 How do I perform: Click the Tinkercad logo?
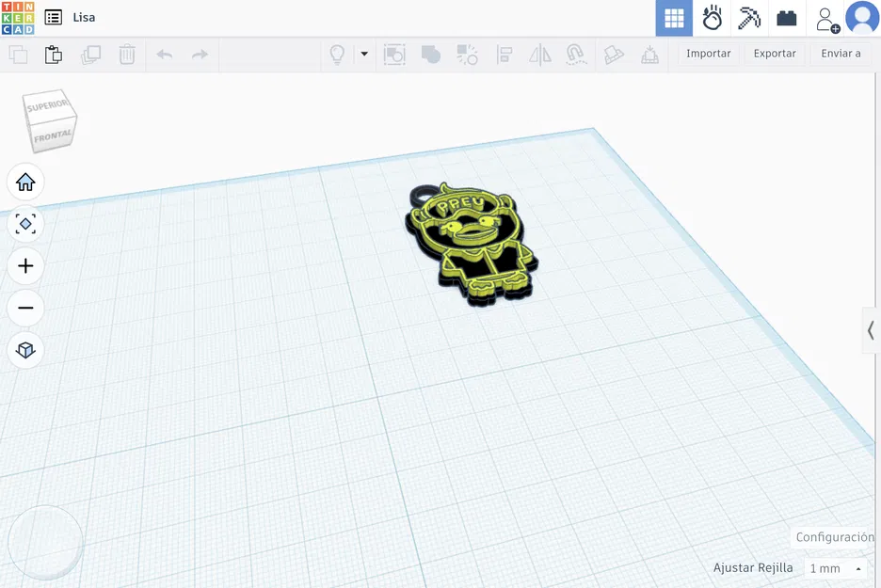(x=18, y=18)
